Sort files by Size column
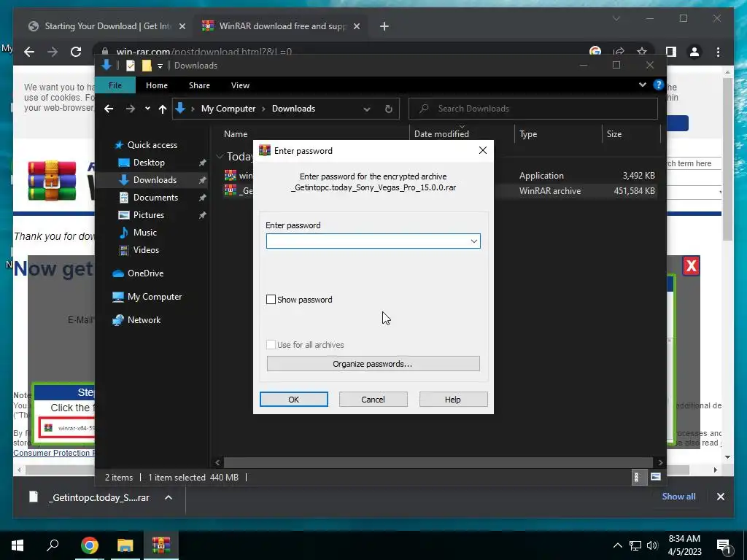This screenshot has height=560, width=747. tap(614, 134)
